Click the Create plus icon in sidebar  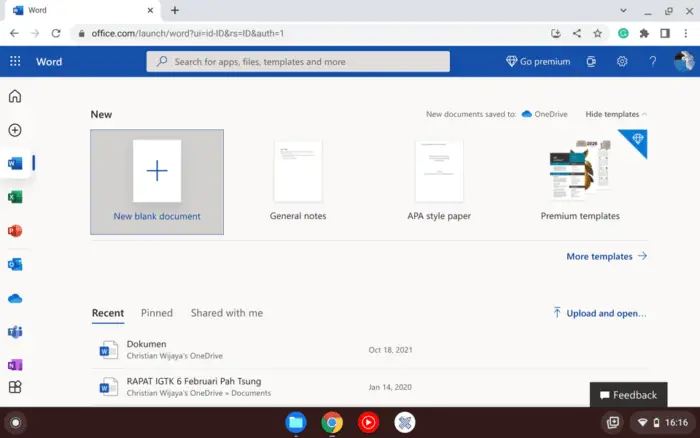click(15, 130)
